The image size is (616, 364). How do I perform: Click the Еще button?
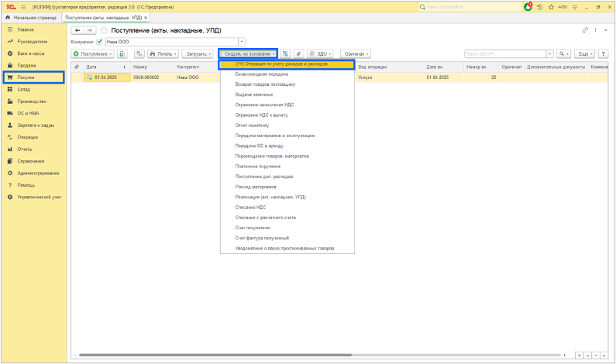click(x=585, y=54)
